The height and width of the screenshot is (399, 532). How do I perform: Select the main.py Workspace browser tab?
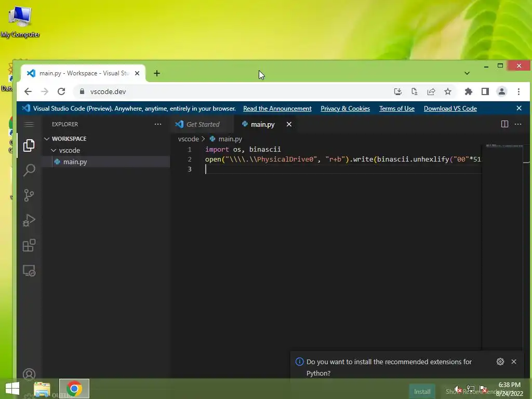[84, 73]
